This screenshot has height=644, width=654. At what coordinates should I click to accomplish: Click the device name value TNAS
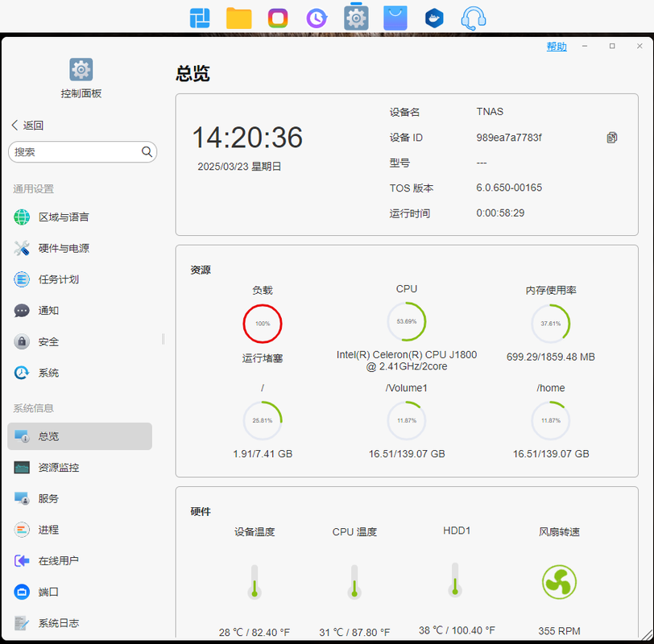pos(490,112)
